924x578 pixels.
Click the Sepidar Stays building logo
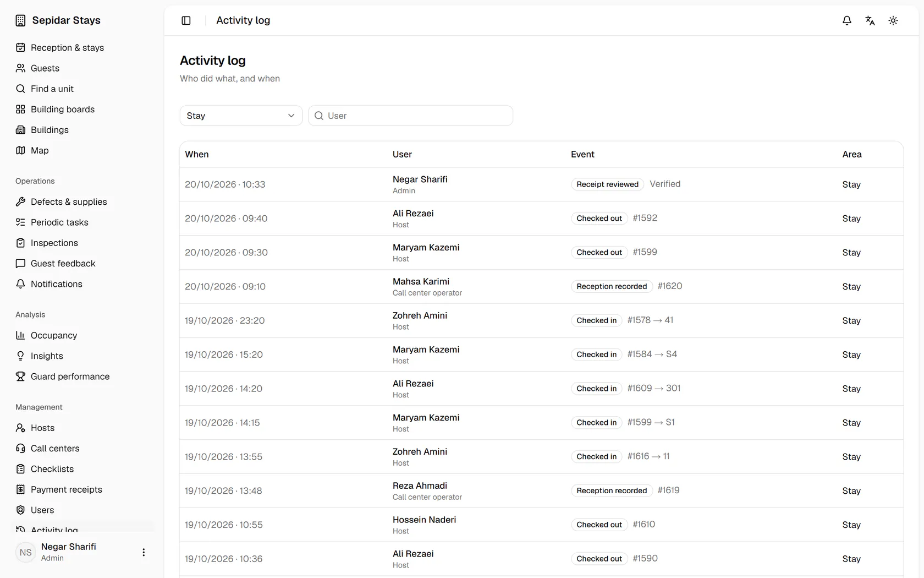pyautogui.click(x=20, y=20)
